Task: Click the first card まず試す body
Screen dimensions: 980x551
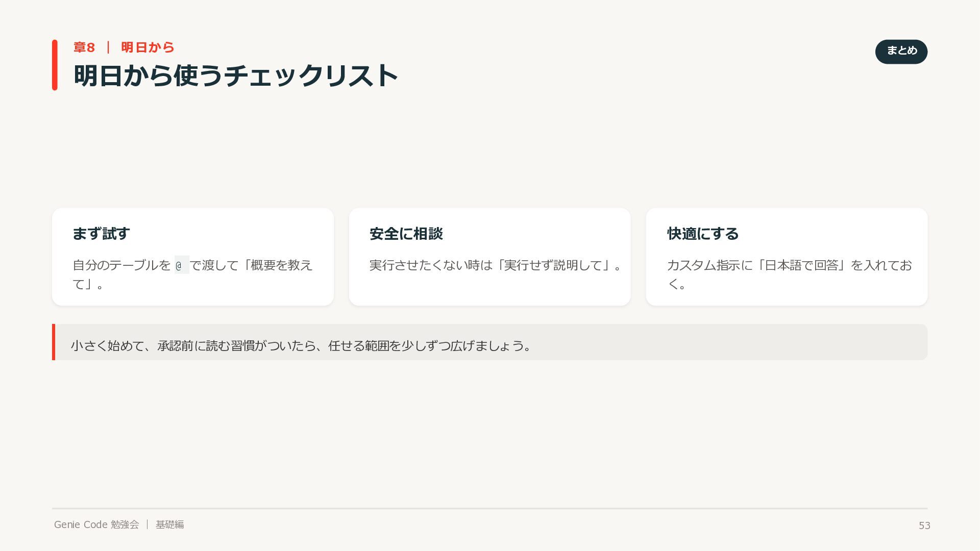Action: coord(193,257)
